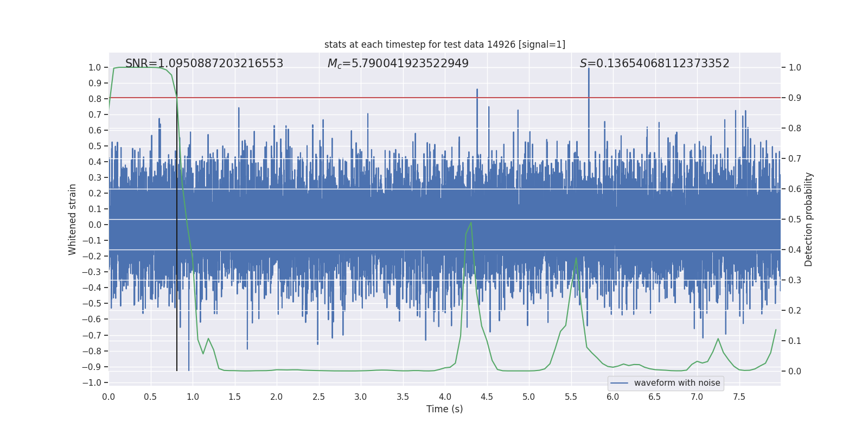Click the blue line sample in the legend
Screen dimensions: 868x434
point(619,383)
